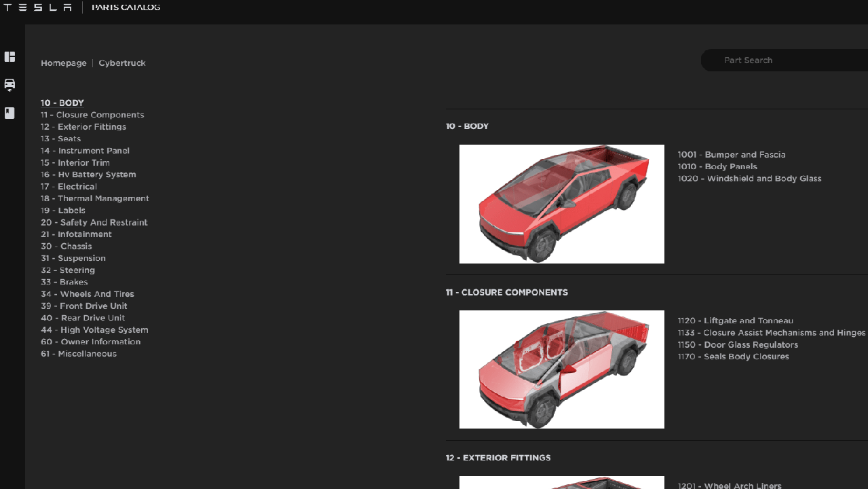Open the dashboard icon in left sidebar
This screenshot has height=489, width=868.
coord(10,56)
